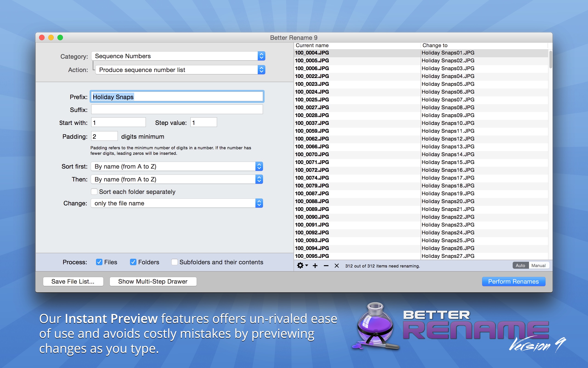Open Sort first dropdown

(177, 167)
